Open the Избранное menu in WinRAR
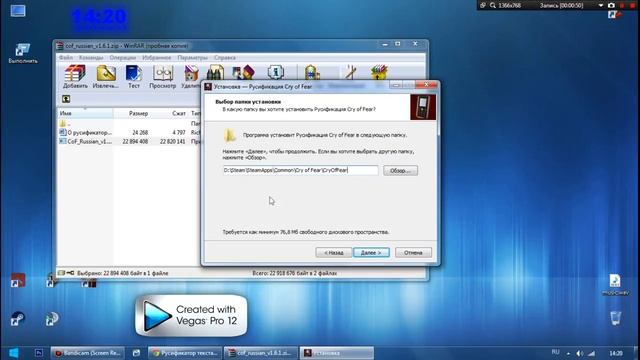 [x=157, y=58]
